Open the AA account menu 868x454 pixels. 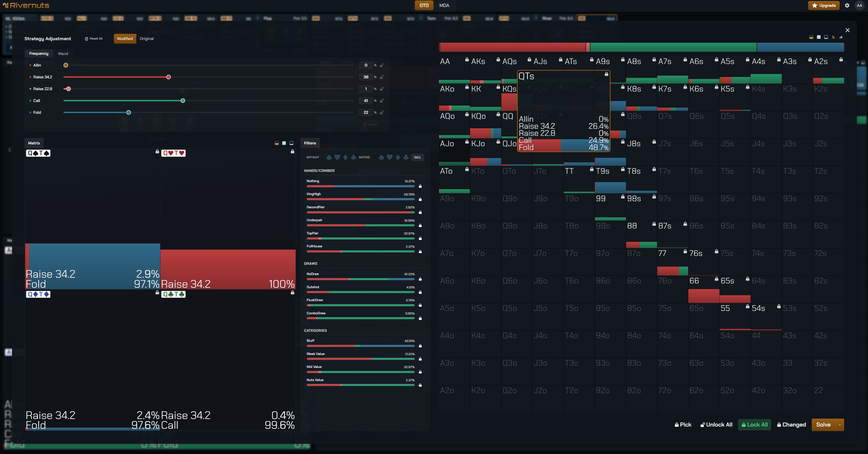[x=859, y=5]
